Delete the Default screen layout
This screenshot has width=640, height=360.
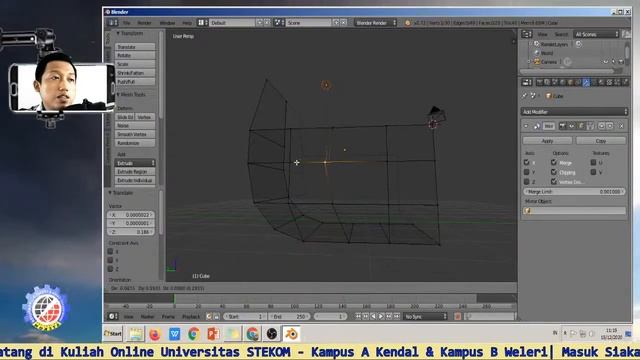click(x=267, y=23)
